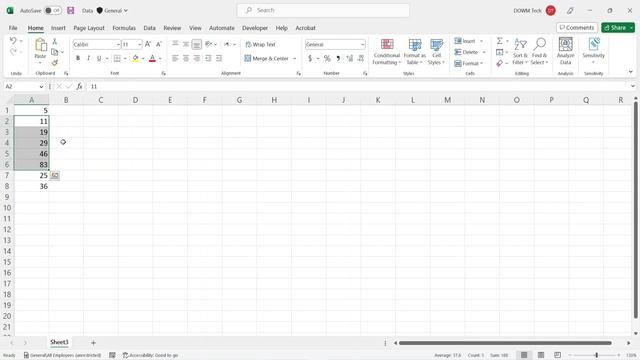Apply the red Font Color
640x360 pixels.
pos(152,58)
